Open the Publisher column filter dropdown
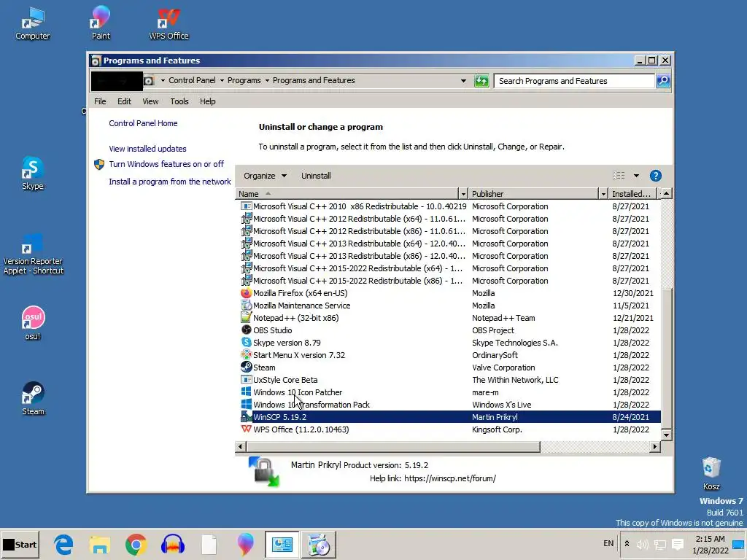The width and height of the screenshot is (747, 560). pyautogui.click(x=603, y=194)
